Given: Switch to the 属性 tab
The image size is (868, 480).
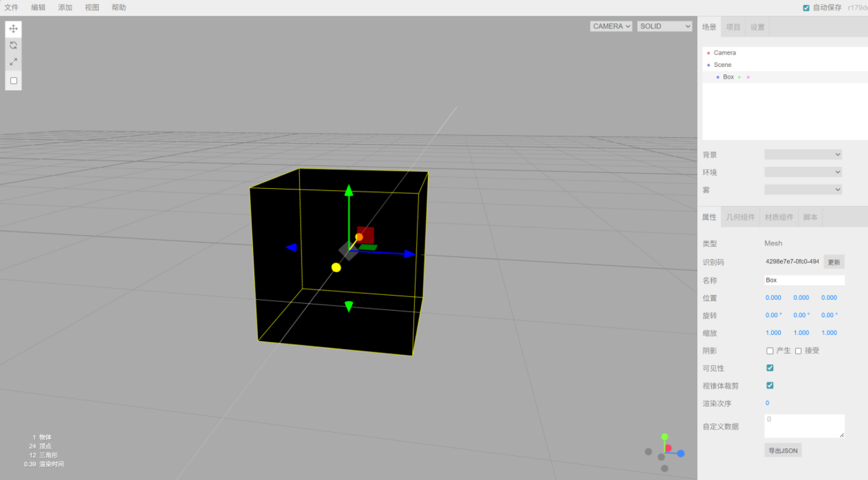Looking at the screenshot, I should (x=709, y=217).
